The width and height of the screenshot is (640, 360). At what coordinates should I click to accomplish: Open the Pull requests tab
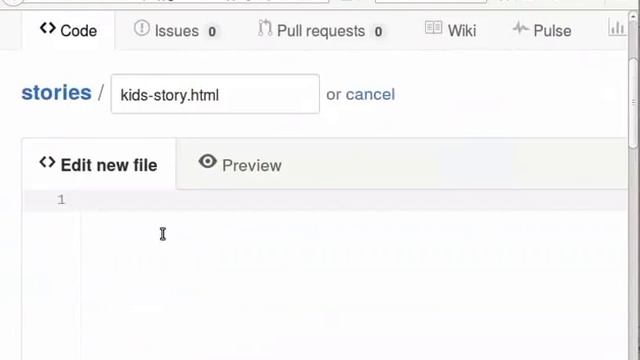321,31
